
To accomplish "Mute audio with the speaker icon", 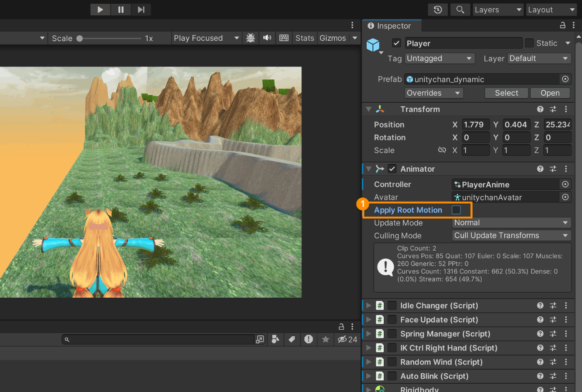I will coord(267,38).
